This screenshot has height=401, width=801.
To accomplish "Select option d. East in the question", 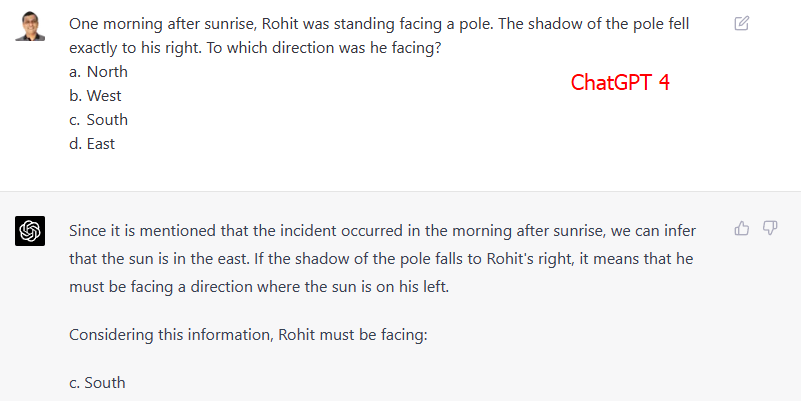I will 92,144.
